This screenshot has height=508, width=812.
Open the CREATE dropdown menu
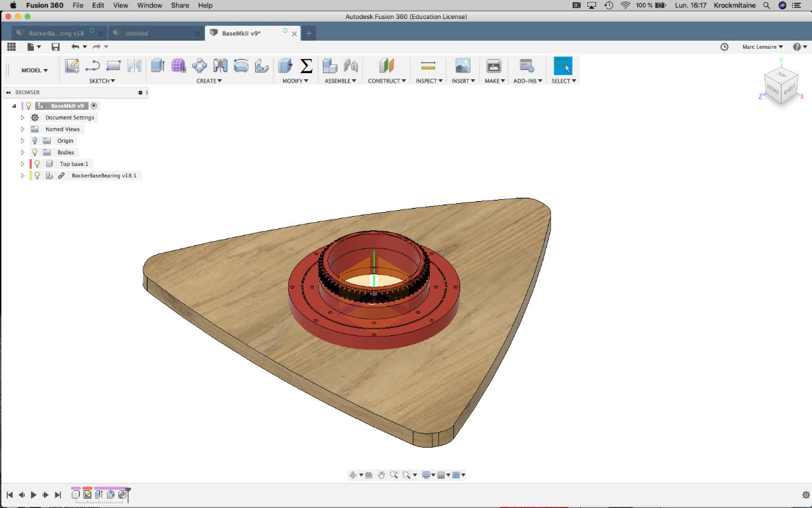(209, 81)
